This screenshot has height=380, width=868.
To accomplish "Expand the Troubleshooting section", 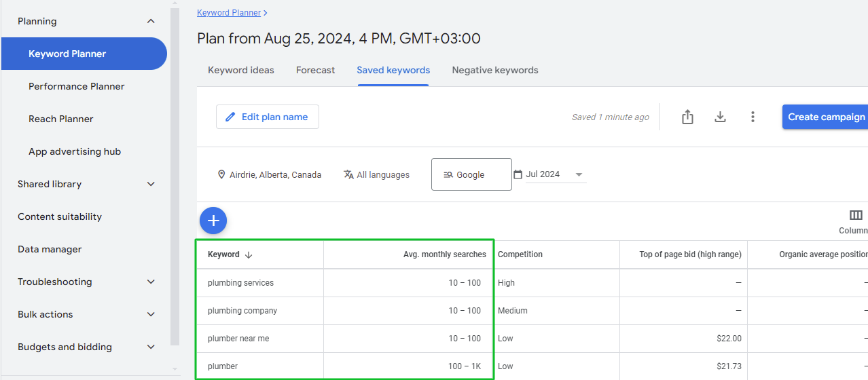I will point(151,282).
